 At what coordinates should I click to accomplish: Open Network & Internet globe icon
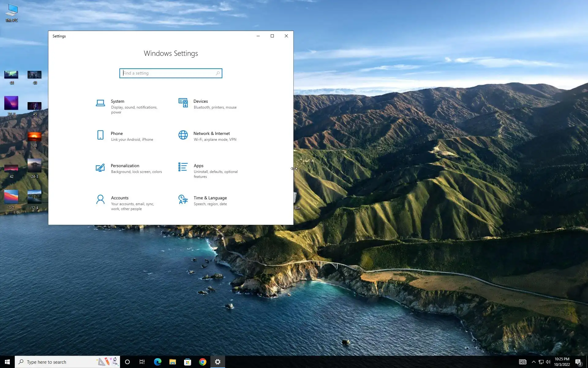tap(183, 135)
